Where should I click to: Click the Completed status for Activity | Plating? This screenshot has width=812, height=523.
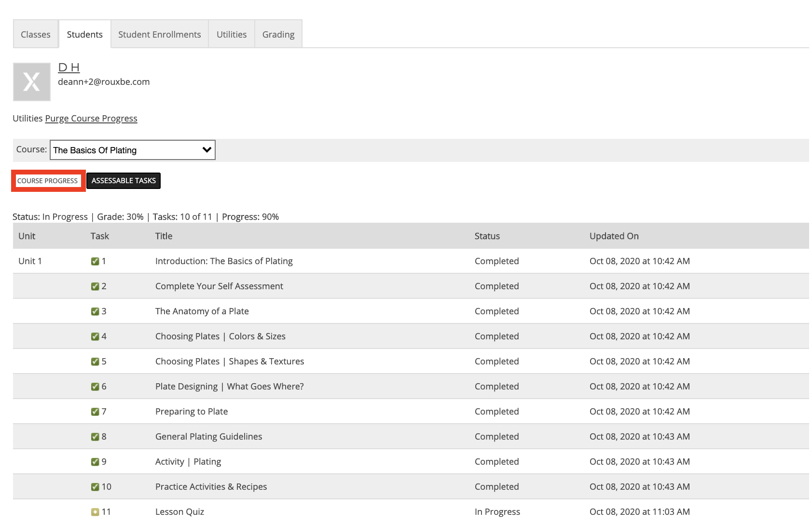[x=497, y=462]
